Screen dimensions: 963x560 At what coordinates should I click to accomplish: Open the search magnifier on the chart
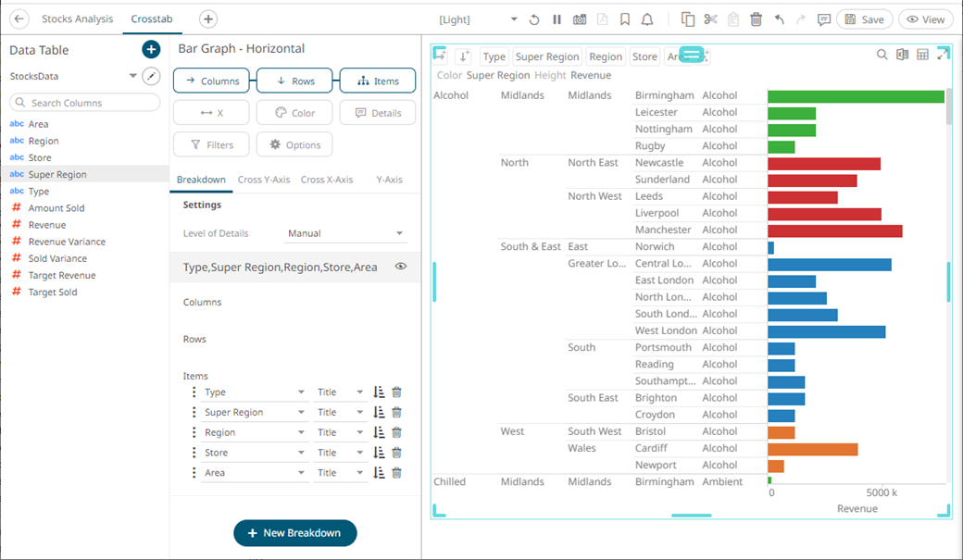pyautogui.click(x=882, y=55)
